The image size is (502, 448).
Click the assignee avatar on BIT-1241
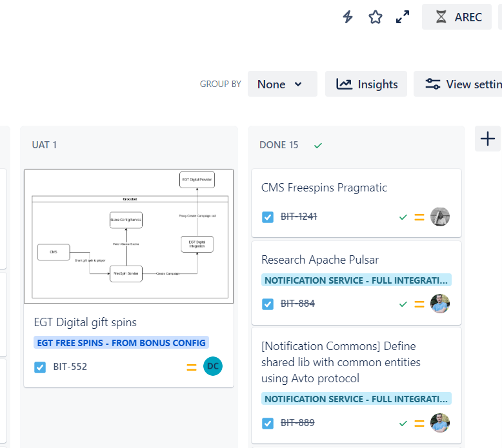[440, 217]
